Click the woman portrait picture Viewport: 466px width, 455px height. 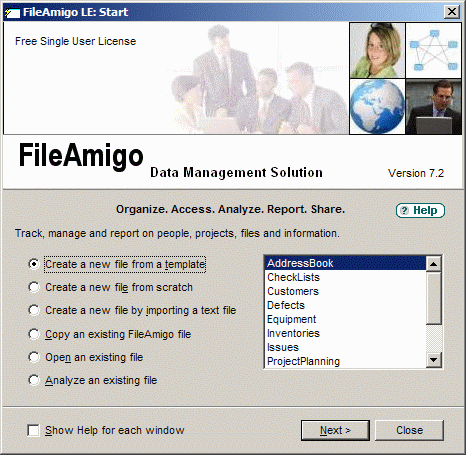coord(377,50)
